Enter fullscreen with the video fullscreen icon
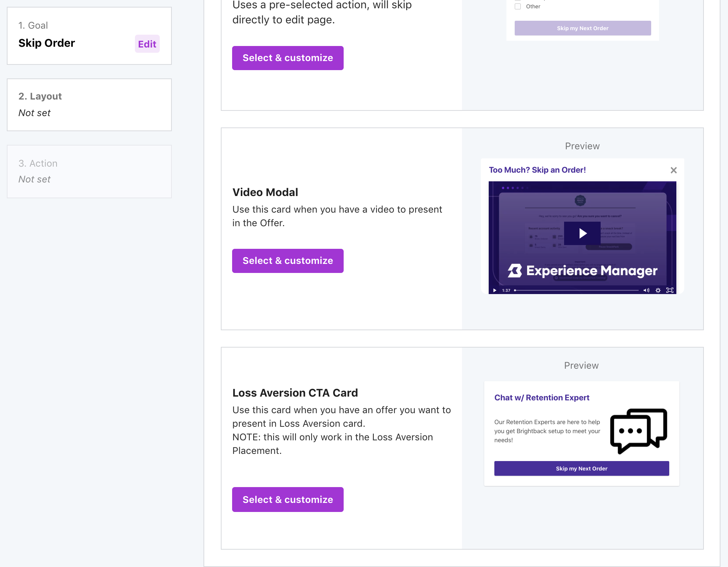 click(x=670, y=290)
